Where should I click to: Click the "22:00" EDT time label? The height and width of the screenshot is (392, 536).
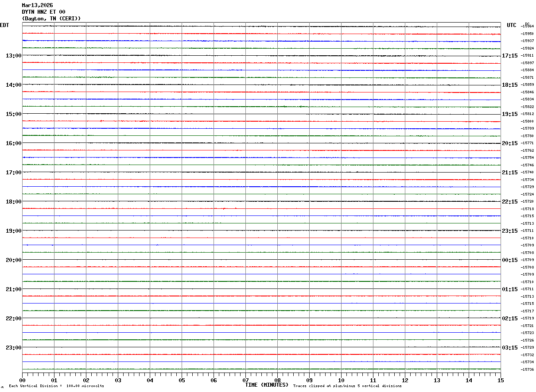click(x=13, y=319)
